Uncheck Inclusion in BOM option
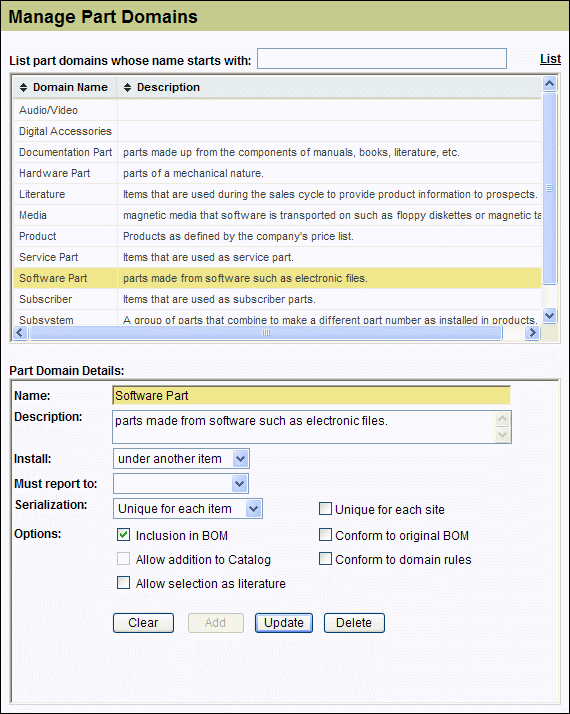Screen dimensions: 570x714 [123, 535]
